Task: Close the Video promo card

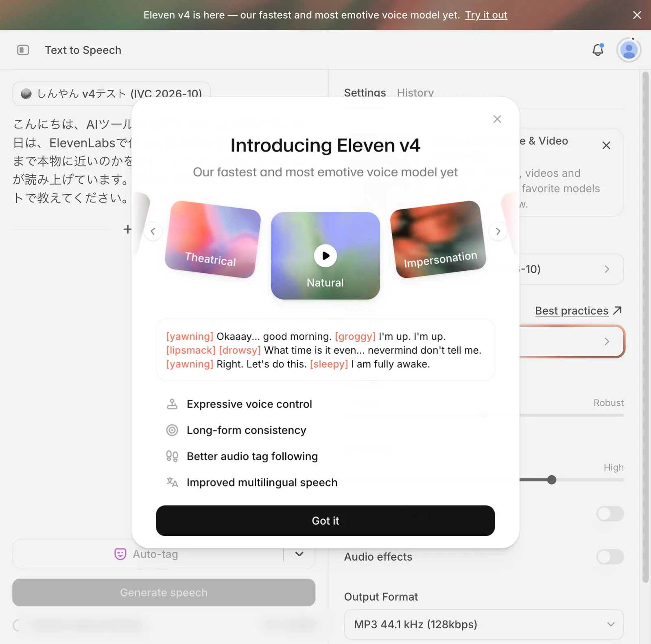Action: [x=606, y=145]
